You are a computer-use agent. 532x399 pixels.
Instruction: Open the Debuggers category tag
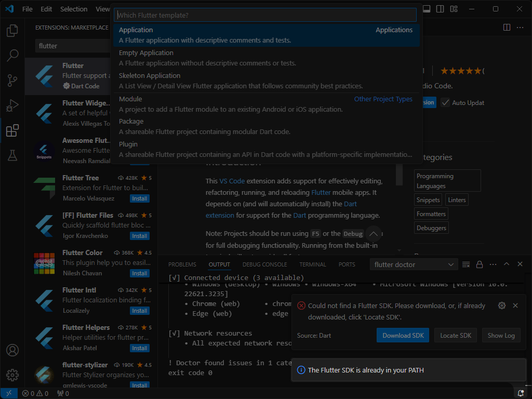(x=432, y=228)
